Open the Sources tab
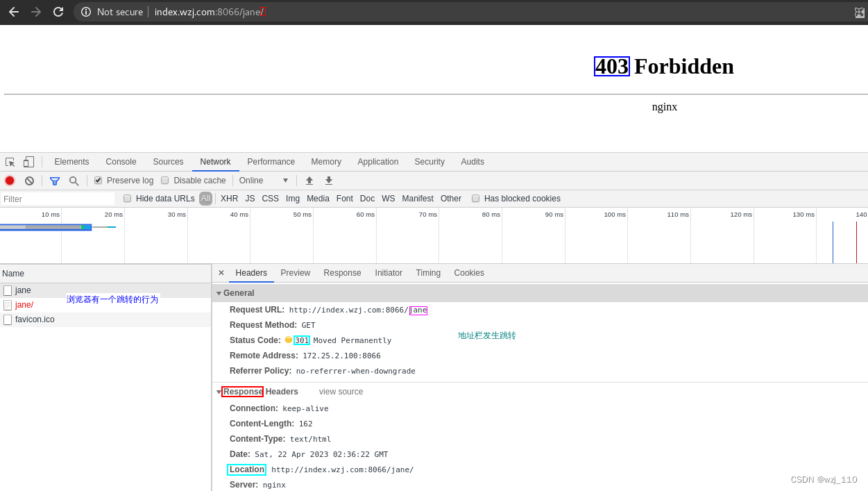Screen dimensions: 868x491 [x=168, y=162]
